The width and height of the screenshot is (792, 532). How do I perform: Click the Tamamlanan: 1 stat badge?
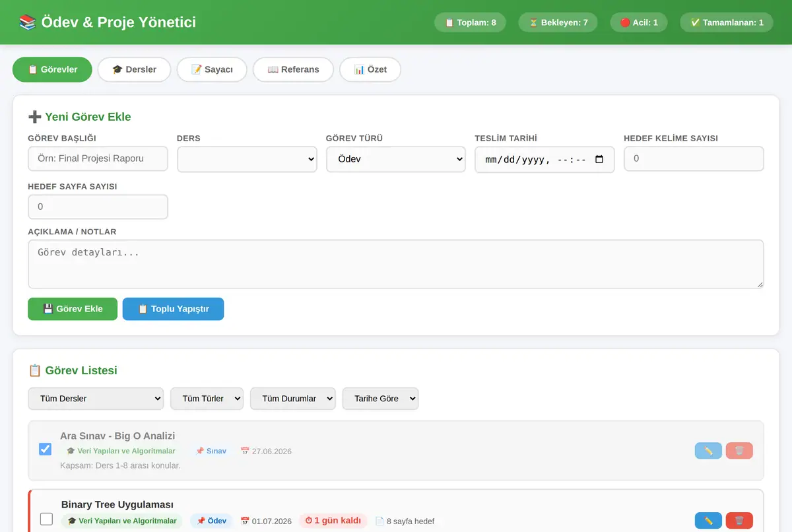727,22
